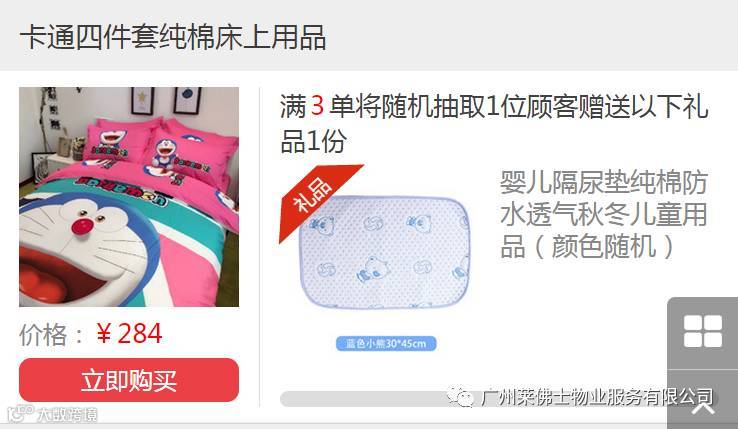Click the 立即购买 buy now button
The height and width of the screenshot is (429, 738).
coord(129,380)
